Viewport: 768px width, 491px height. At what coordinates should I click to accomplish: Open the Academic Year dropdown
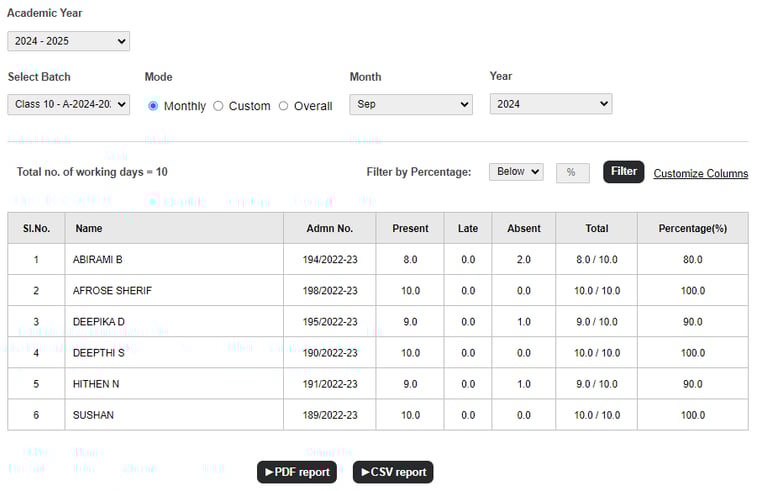pos(68,42)
